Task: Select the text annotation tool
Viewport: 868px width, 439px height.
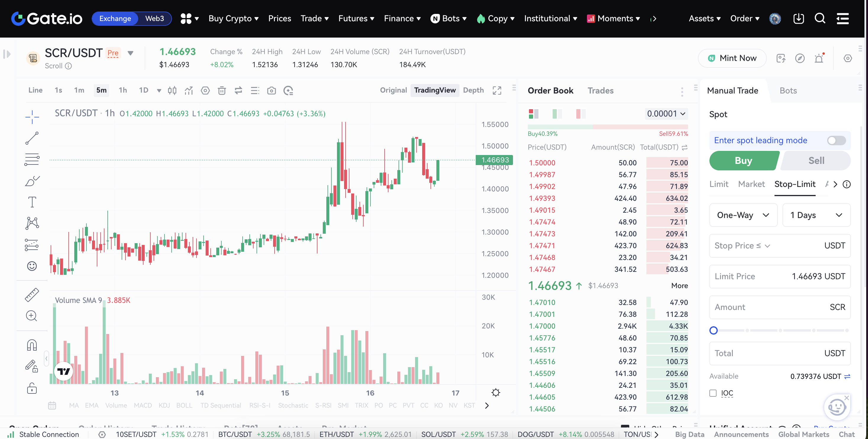Action: [x=32, y=202]
